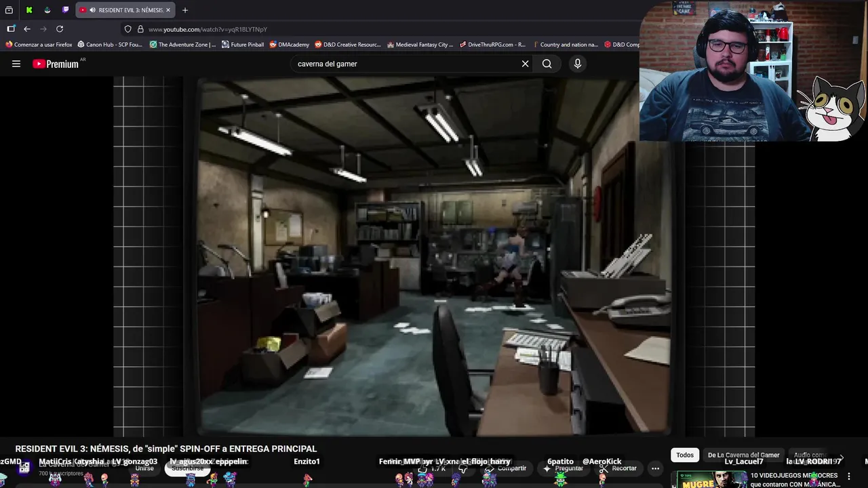Open Canon Hub - SCP bookmark
Image resolution: width=868 pixels, height=488 pixels.
(110, 45)
